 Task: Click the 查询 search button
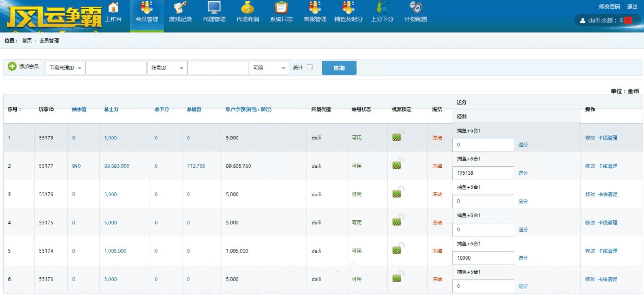point(339,68)
